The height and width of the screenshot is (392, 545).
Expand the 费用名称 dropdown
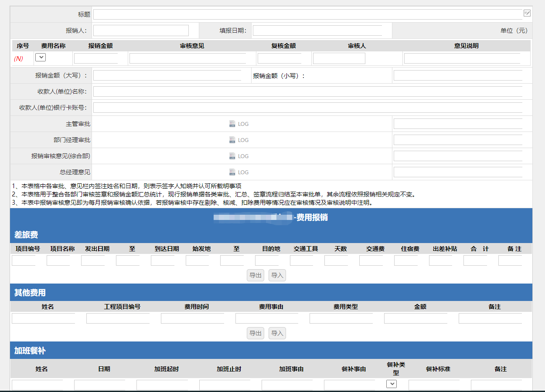[x=41, y=57]
